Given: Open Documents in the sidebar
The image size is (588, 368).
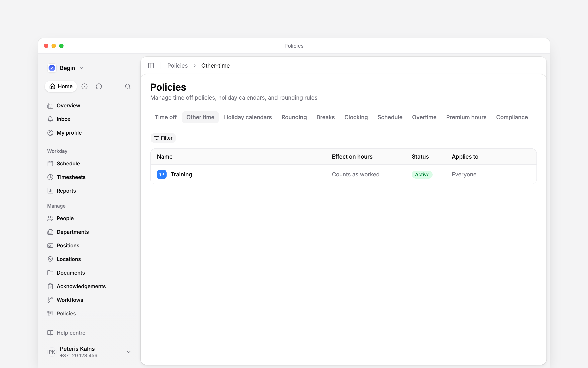Looking at the screenshot, I should click(x=89, y=273).
